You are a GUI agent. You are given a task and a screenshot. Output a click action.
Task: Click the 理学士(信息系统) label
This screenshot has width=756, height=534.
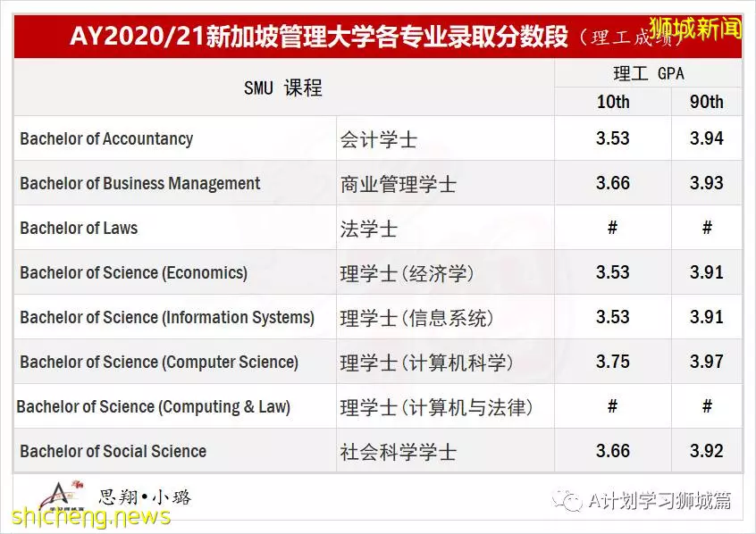click(417, 318)
